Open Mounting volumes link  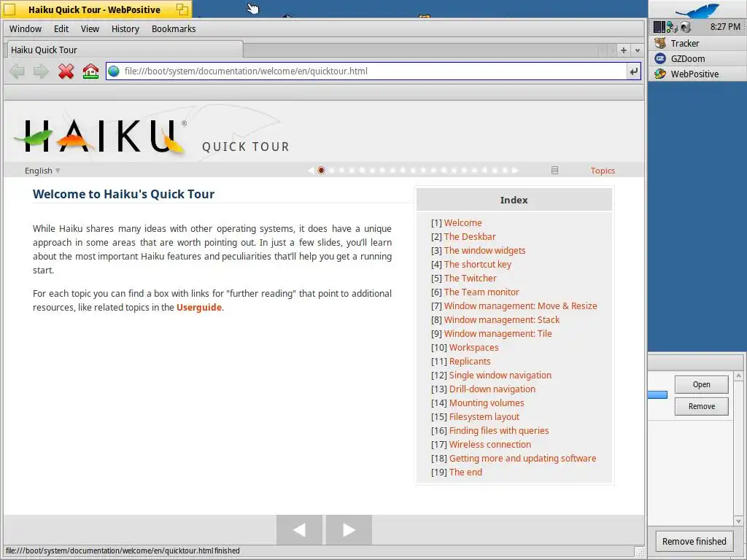pyautogui.click(x=487, y=402)
